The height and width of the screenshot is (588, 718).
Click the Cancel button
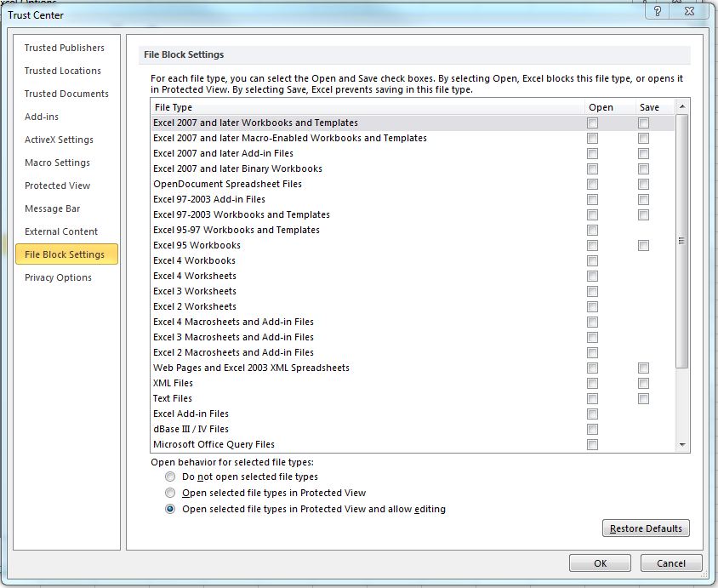tap(671, 562)
